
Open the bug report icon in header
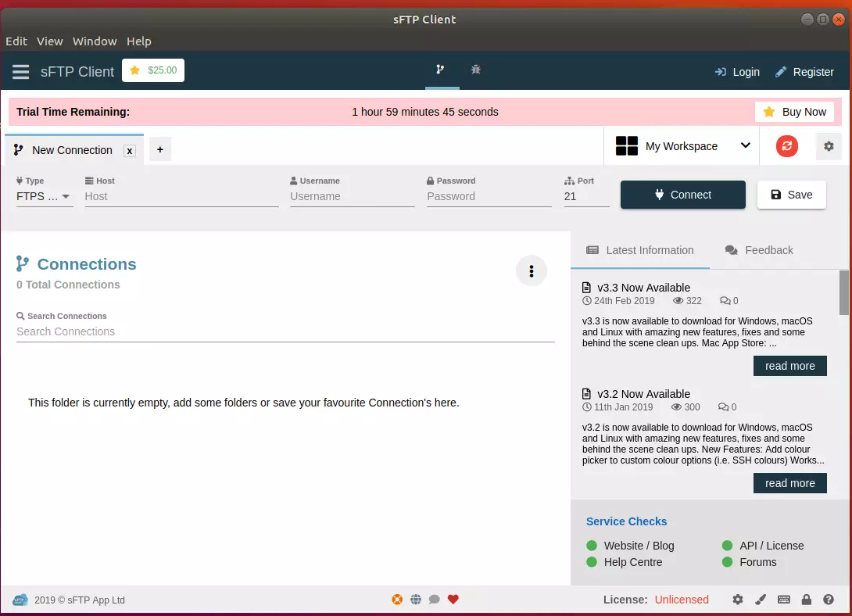click(x=476, y=70)
